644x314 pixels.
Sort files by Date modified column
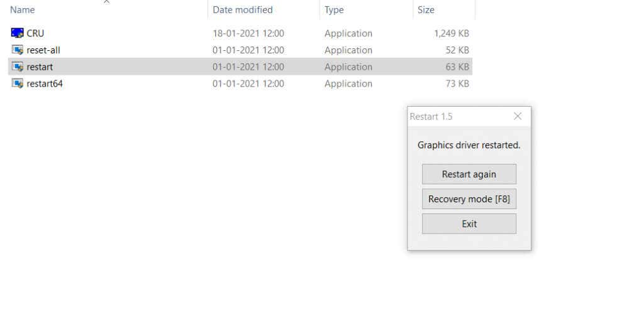(x=242, y=10)
